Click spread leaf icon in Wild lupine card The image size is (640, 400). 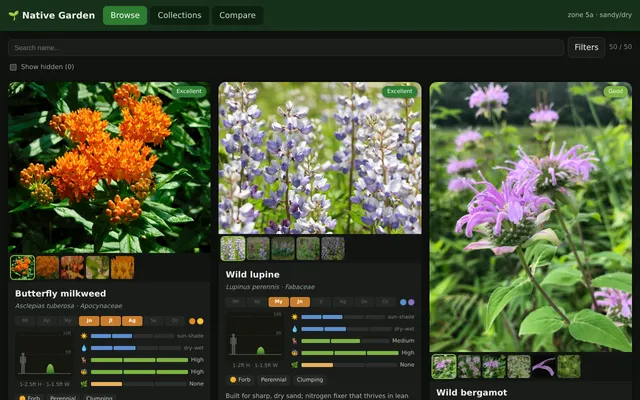pos(295,364)
